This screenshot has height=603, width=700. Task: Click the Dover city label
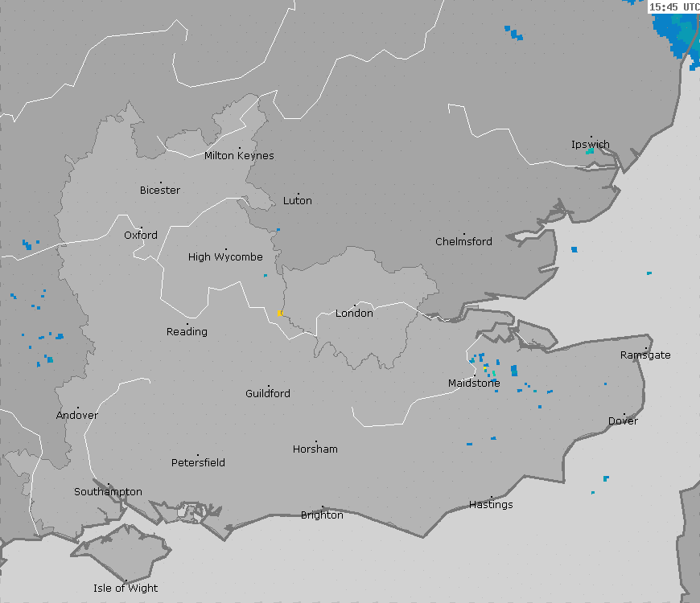tap(623, 420)
